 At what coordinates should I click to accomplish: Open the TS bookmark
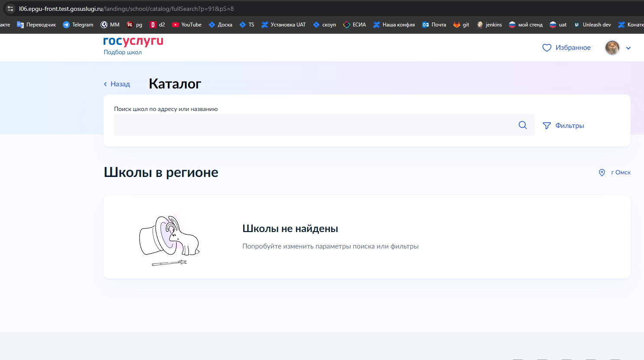point(247,25)
